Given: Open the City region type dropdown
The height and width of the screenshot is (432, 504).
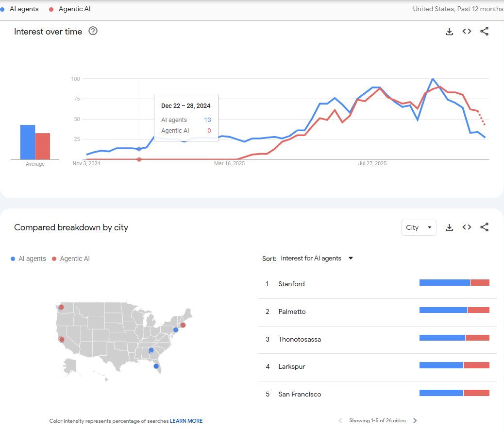Looking at the screenshot, I should click(x=419, y=227).
